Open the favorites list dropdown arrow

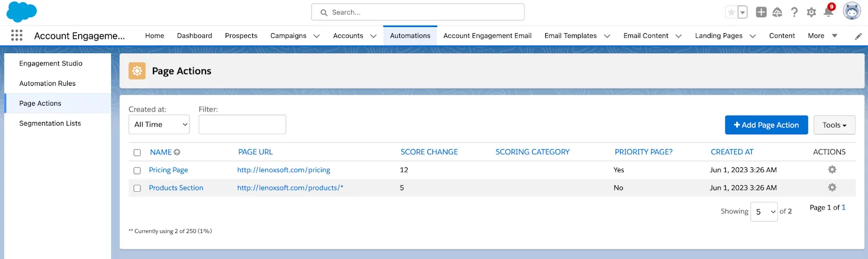(743, 12)
